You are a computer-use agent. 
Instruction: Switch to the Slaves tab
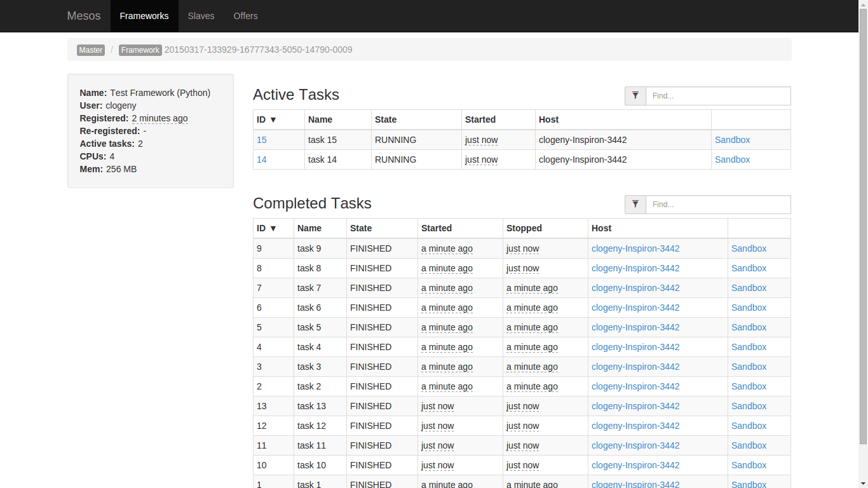point(201,16)
